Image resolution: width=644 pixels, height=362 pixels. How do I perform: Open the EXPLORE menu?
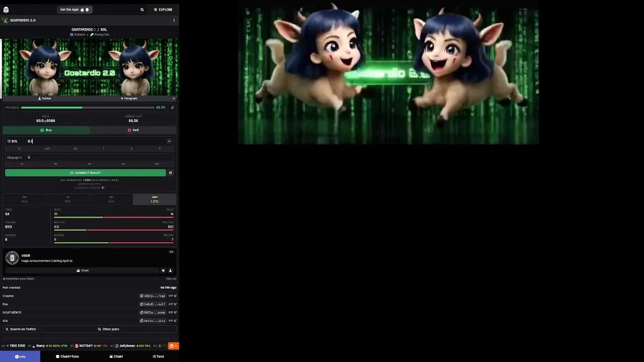[163, 10]
